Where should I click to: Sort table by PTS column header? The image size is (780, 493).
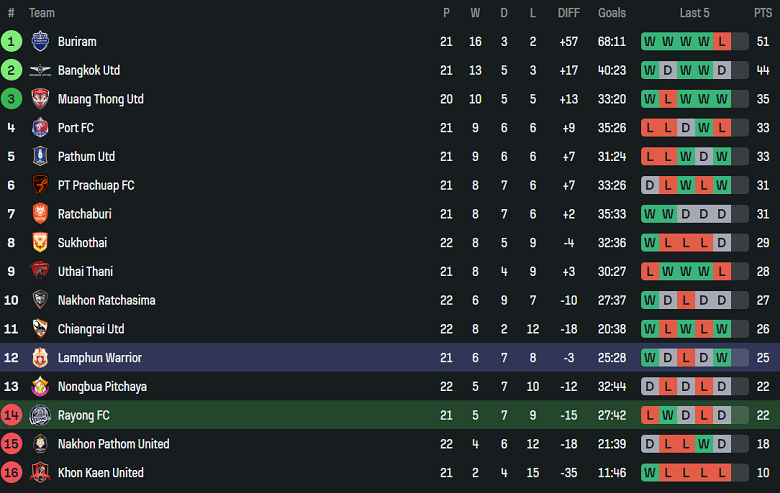(763, 13)
